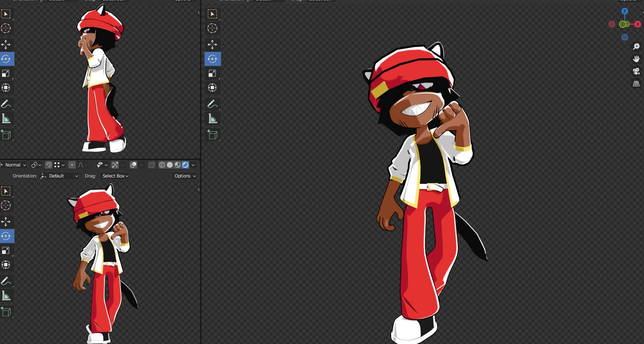
Task: Click the Select Box tool in the large right viewport
Action: point(212,14)
